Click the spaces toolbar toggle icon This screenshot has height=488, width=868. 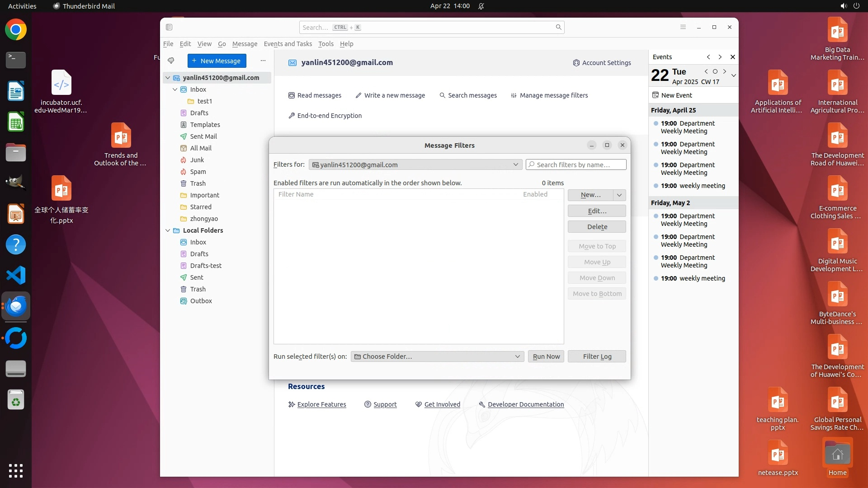tap(169, 27)
